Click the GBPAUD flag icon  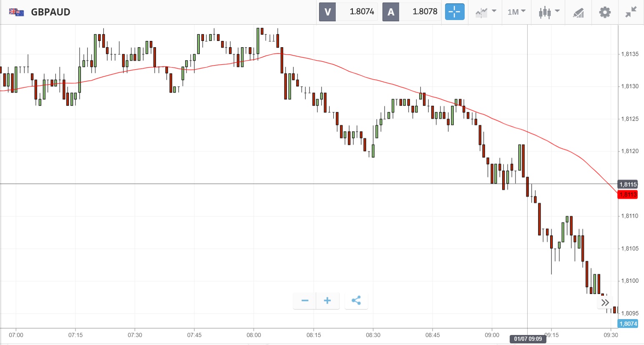(16, 12)
